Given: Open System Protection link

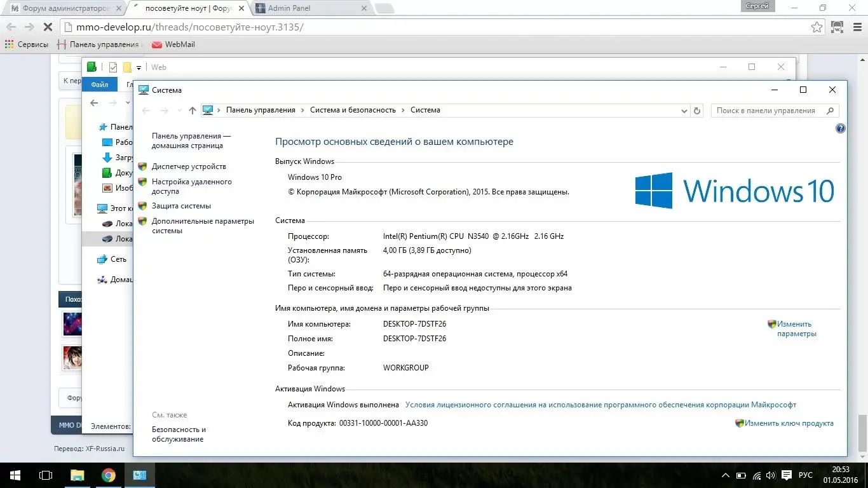Looking at the screenshot, I should [181, 206].
